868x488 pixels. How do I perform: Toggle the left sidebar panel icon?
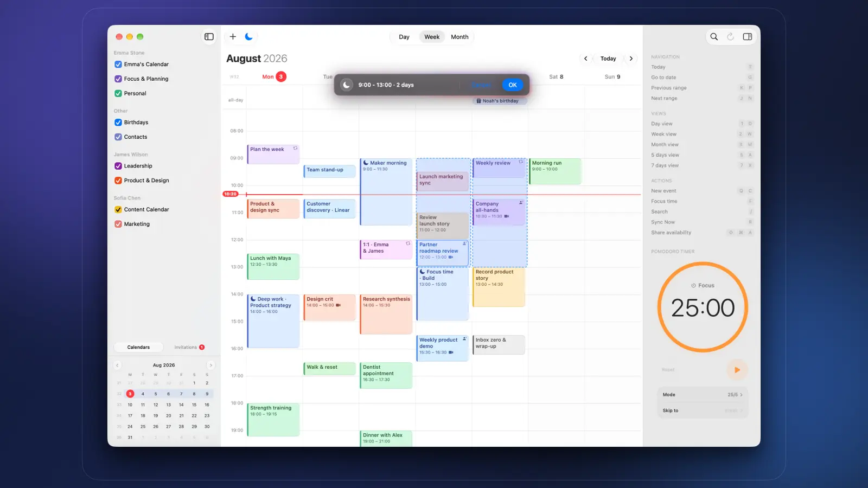coord(209,37)
